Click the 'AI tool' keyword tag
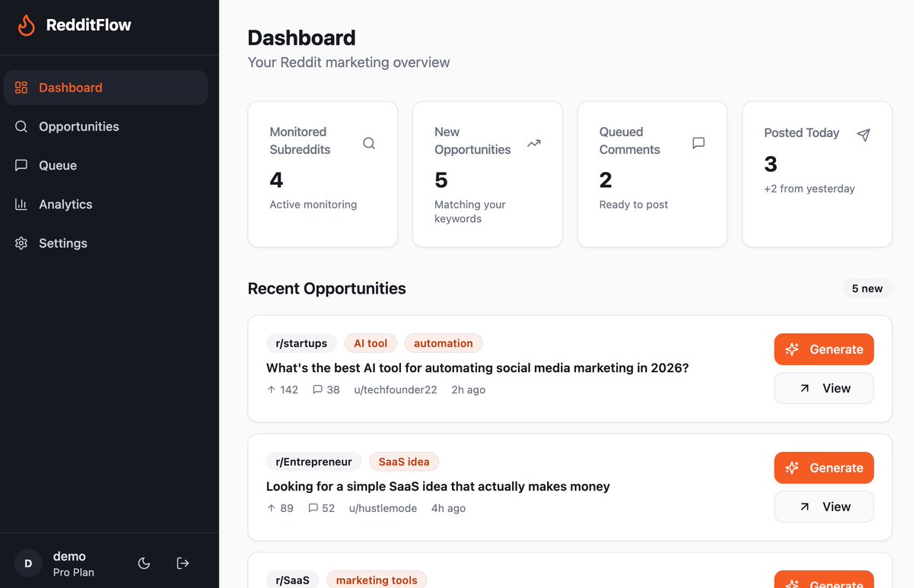 [x=371, y=343]
